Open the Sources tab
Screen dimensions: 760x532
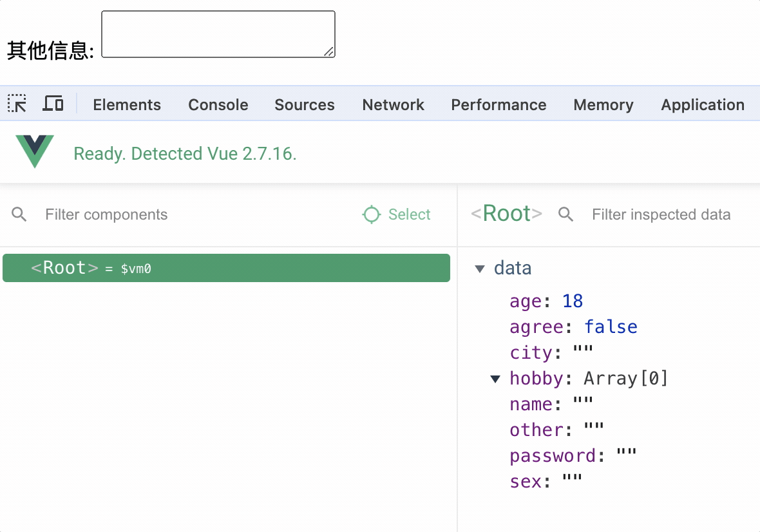(305, 105)
